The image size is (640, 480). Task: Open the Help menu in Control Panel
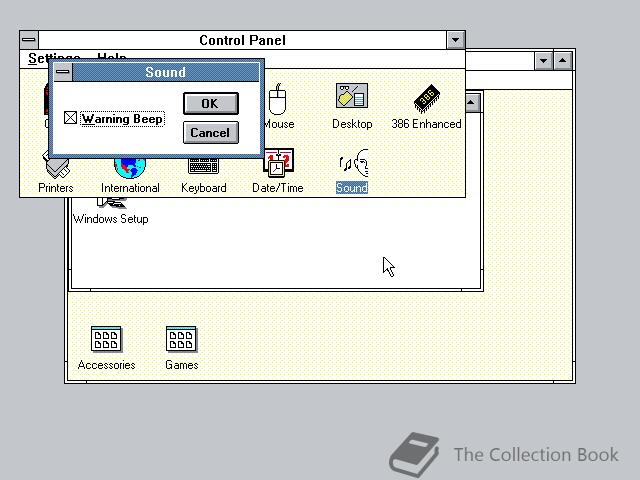[x=112, y=57]
